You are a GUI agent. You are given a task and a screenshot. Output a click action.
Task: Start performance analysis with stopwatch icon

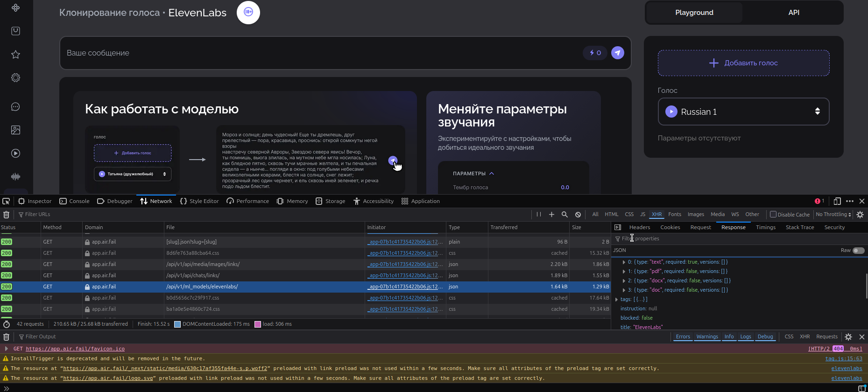7,324
